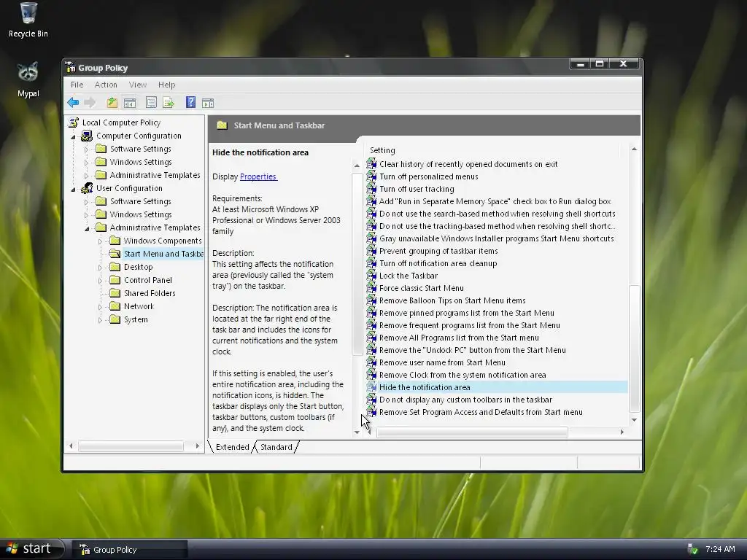The image size is (747, 560).
Task: Click policy icon beside Lock the Taskbar
Action: (x=371, y=275)
